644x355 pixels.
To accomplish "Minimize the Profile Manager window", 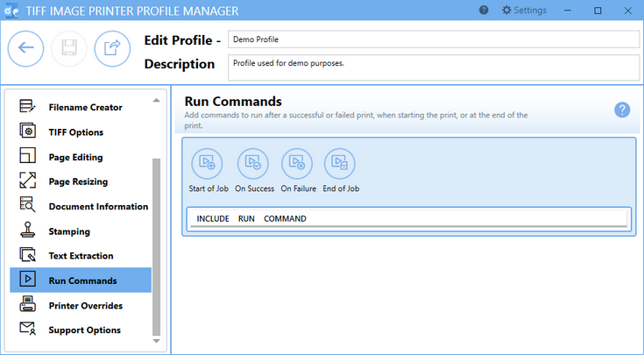I will click(568, 11).
